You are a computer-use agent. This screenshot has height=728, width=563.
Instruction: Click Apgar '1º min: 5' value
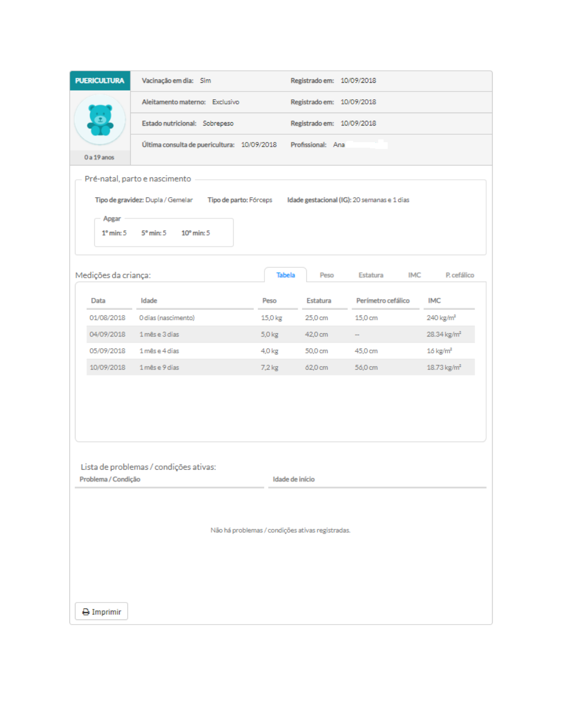(x=114, y=233)
